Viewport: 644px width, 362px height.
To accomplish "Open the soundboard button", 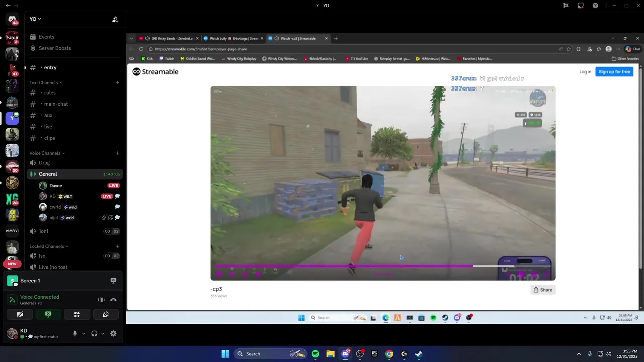I will tap(106, 314).
